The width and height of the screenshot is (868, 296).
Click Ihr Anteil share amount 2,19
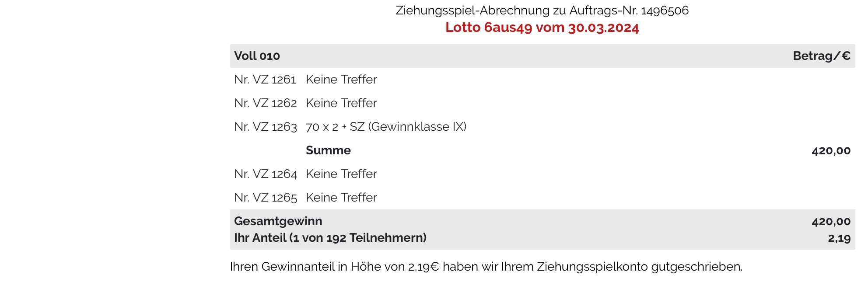pos(839,238)
